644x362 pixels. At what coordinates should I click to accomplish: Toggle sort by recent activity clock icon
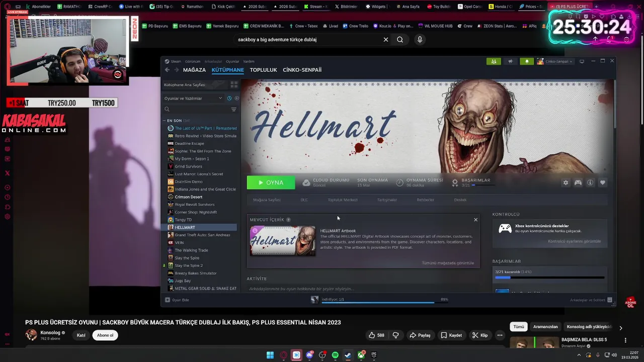pos(229,98)
